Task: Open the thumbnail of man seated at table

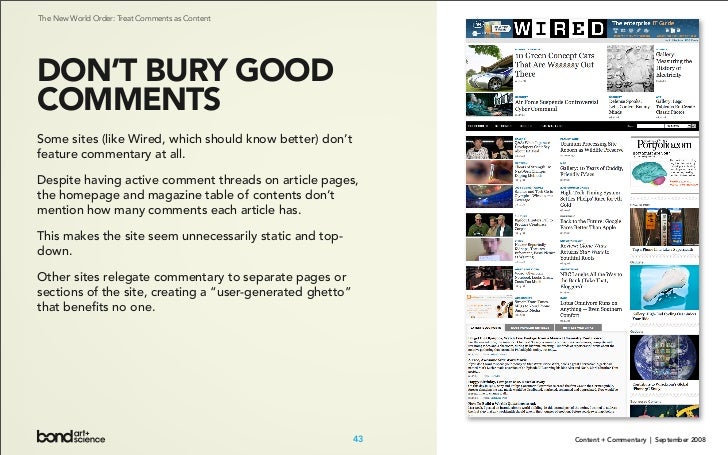Action: pyautogui.click(x=489, y=278)
